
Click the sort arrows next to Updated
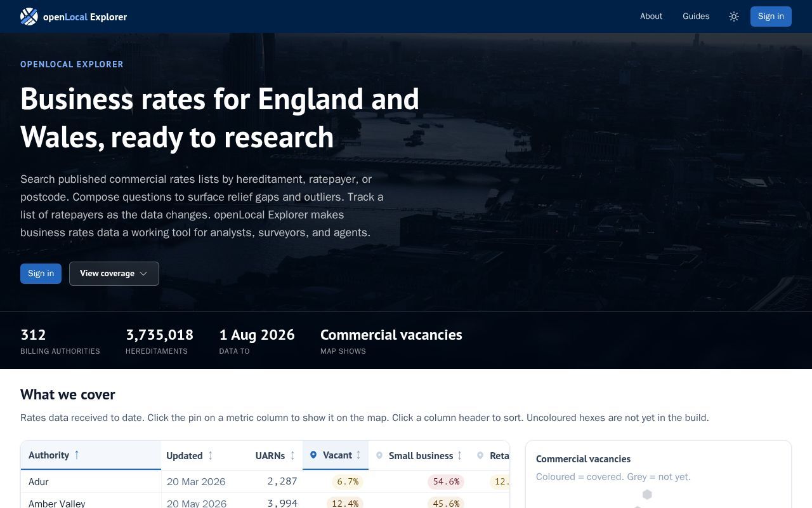[211, 455]
